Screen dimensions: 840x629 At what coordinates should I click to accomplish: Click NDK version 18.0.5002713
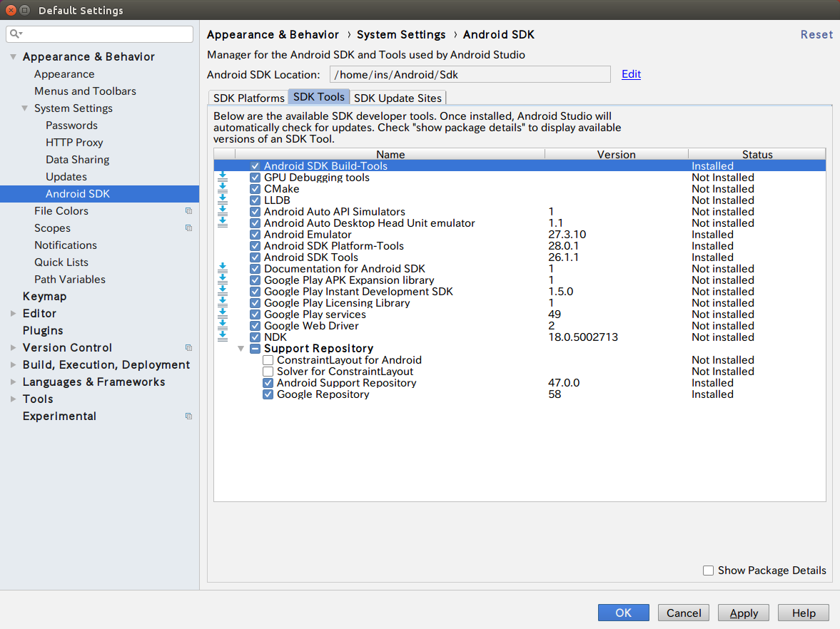click(583, 337)
